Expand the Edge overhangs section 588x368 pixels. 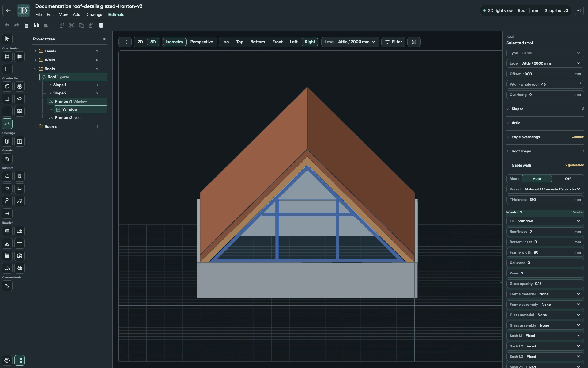pos(545,137)
